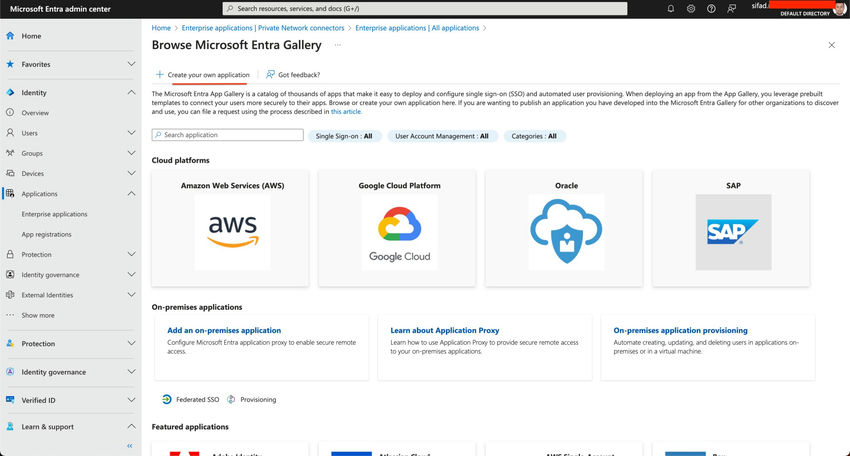Collapse the Applications section chevron
850x456 pixels.
coord(131,194)
